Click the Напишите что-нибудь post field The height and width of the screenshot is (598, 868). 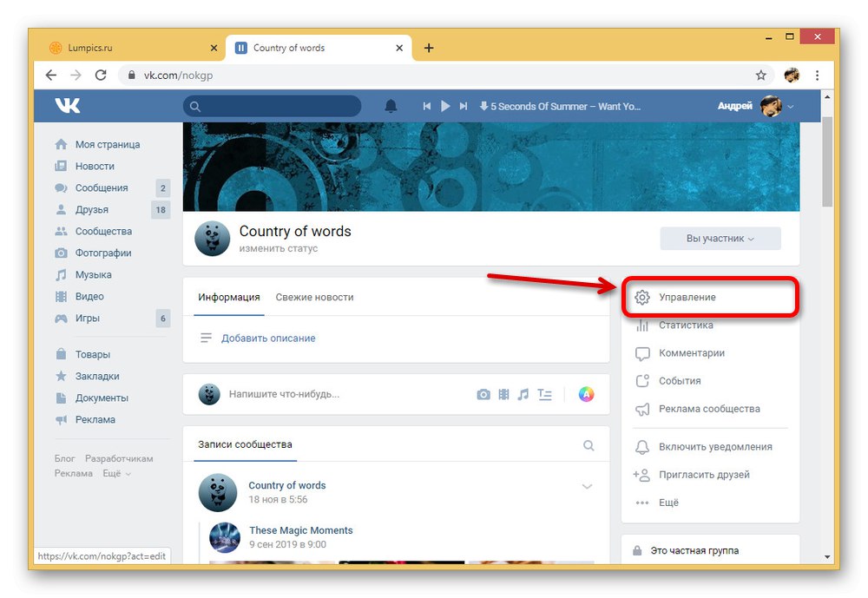tap(285, 394)
